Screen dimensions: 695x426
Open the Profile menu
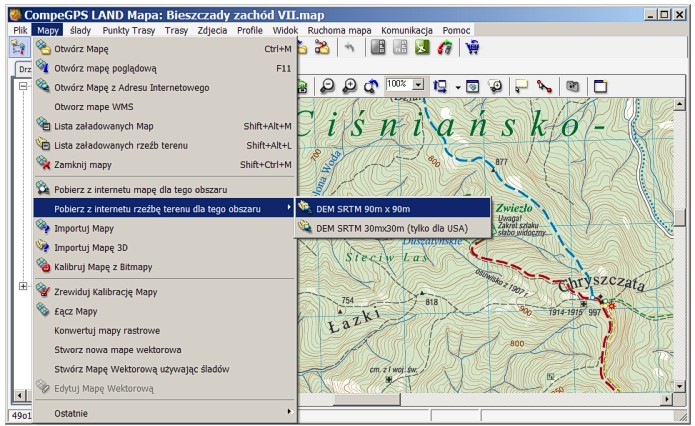[x=250, y=30]
